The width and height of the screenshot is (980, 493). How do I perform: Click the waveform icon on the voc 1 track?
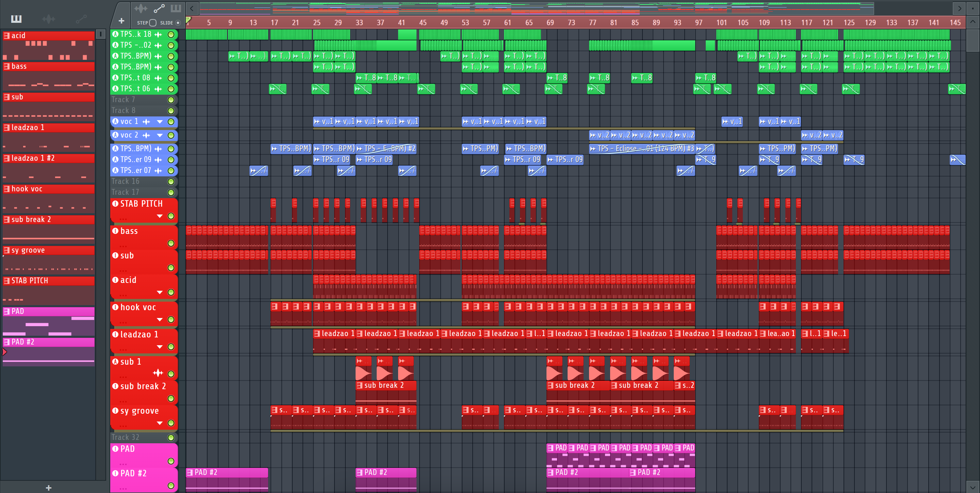click(146, 122)
